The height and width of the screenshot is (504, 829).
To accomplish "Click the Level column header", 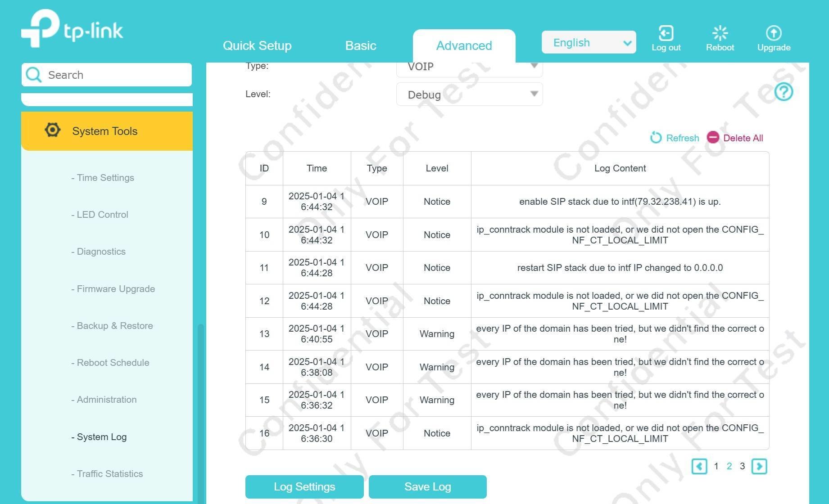I will point(437,168).
